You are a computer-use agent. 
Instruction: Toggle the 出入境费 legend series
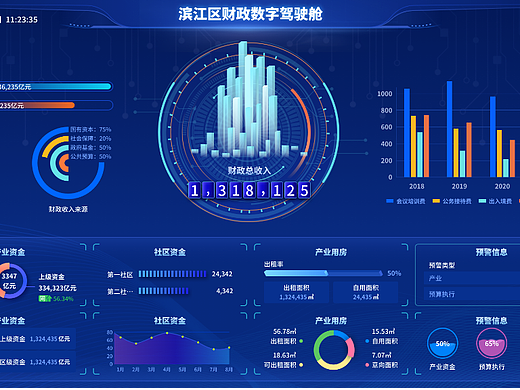point(495,201)
